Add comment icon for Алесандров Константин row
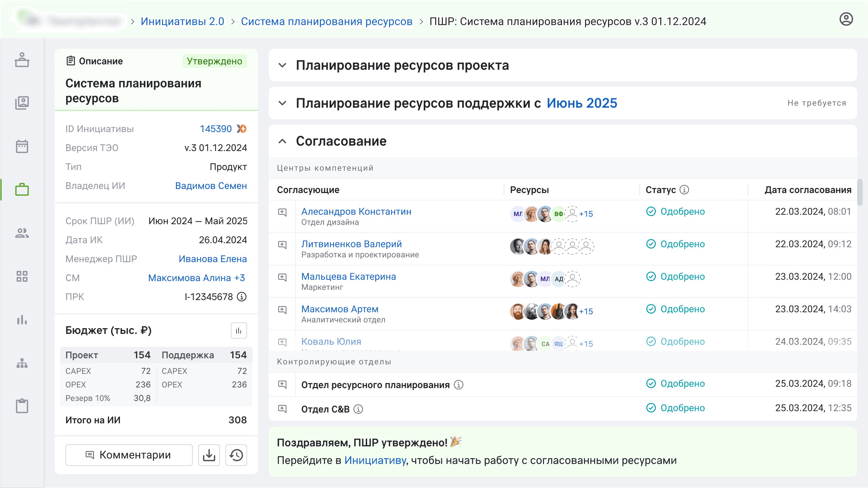868x488 pixels. [282, 212]
